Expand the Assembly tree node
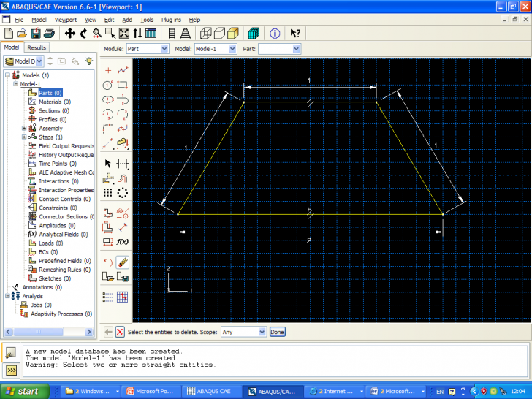This screenshot has width=532, height=399. [24, 129]
